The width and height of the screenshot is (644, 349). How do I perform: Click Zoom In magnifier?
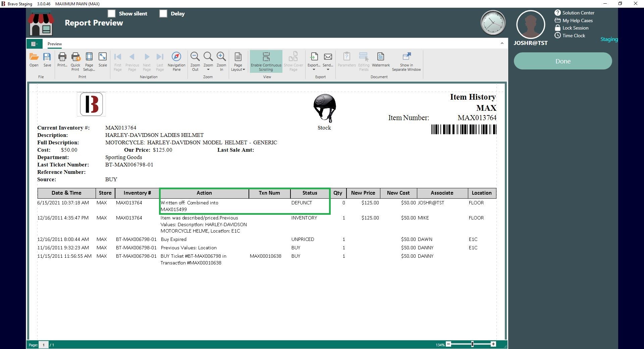(221, 62)
